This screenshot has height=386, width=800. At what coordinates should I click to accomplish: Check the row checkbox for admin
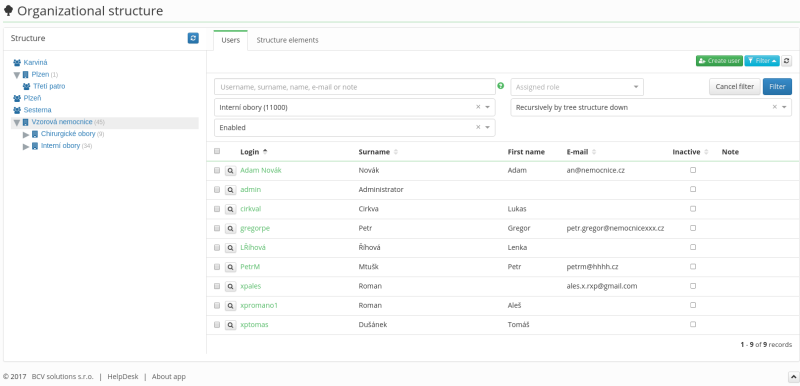click(217, 190)
